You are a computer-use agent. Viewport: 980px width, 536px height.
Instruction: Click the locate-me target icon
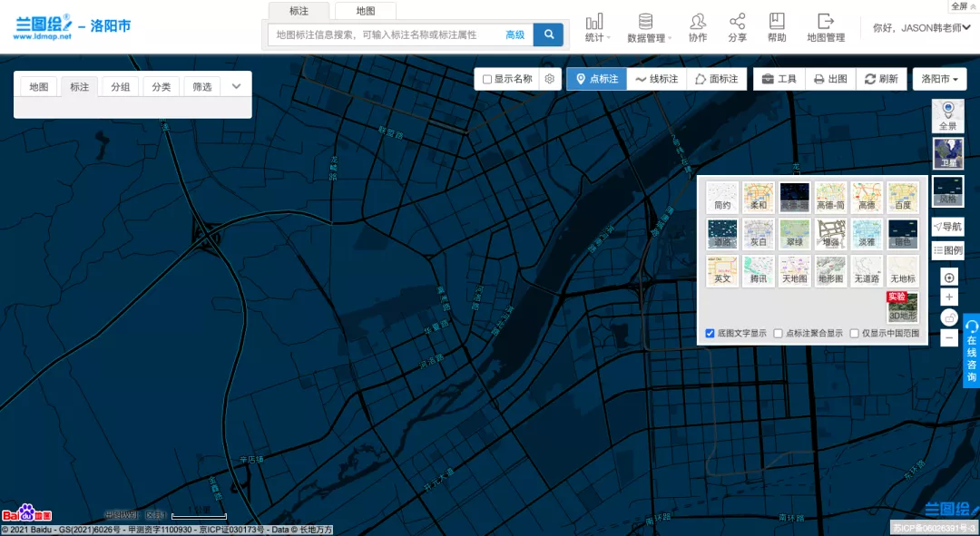point(949,278)
